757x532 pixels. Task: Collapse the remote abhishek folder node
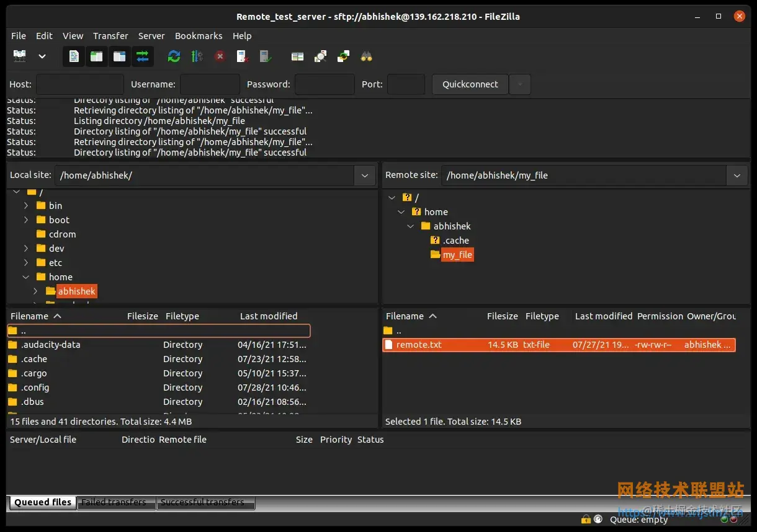pos(411,226)
